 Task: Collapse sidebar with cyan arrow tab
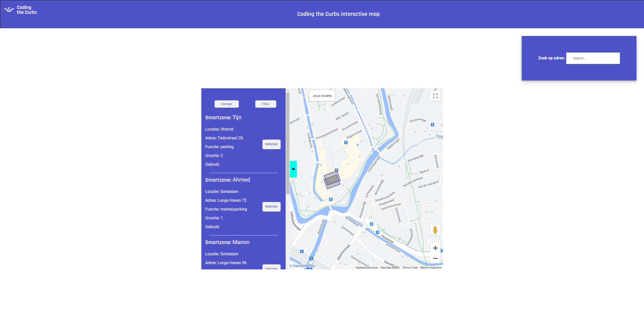[x=293, y=169]
